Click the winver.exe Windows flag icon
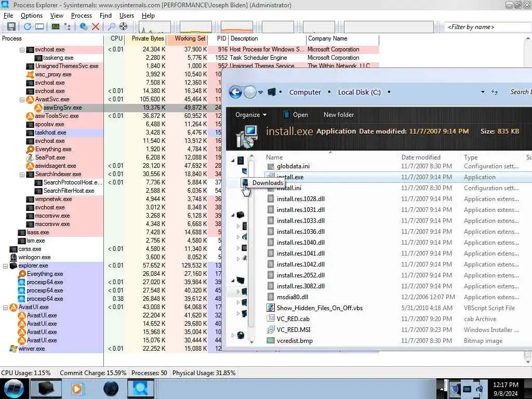Image resolution: width=532 pixels, height=399 pixels. click(x=14, y=349)
